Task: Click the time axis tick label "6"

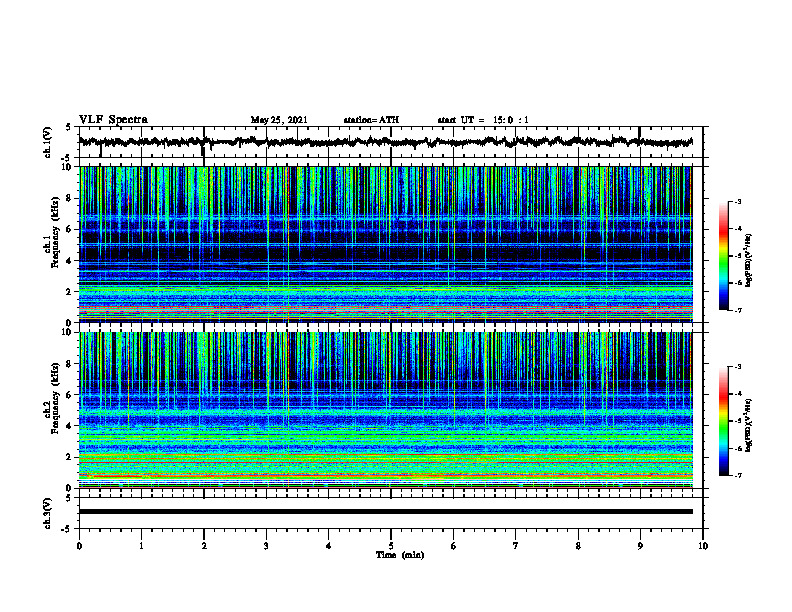Action: [x=454, y=546]
